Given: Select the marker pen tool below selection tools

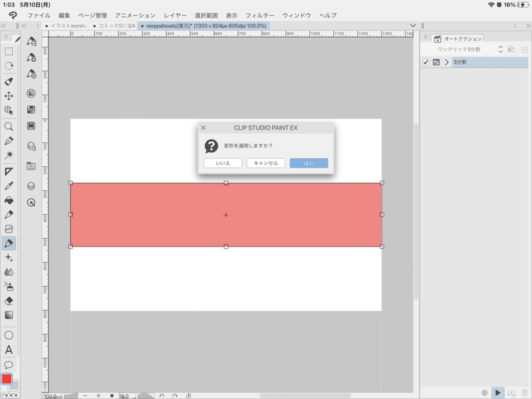Looking at the screenshot, I should tap(9, 81).
